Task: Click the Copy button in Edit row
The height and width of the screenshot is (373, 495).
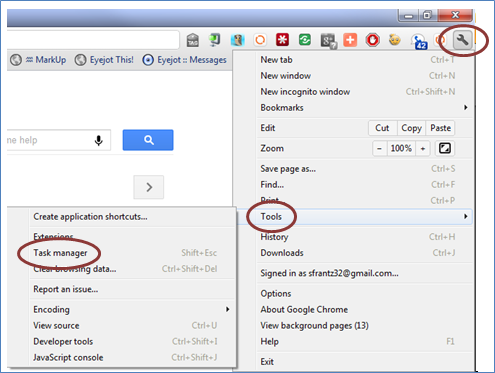Action: pyautogui.click(x=411, y=128)
